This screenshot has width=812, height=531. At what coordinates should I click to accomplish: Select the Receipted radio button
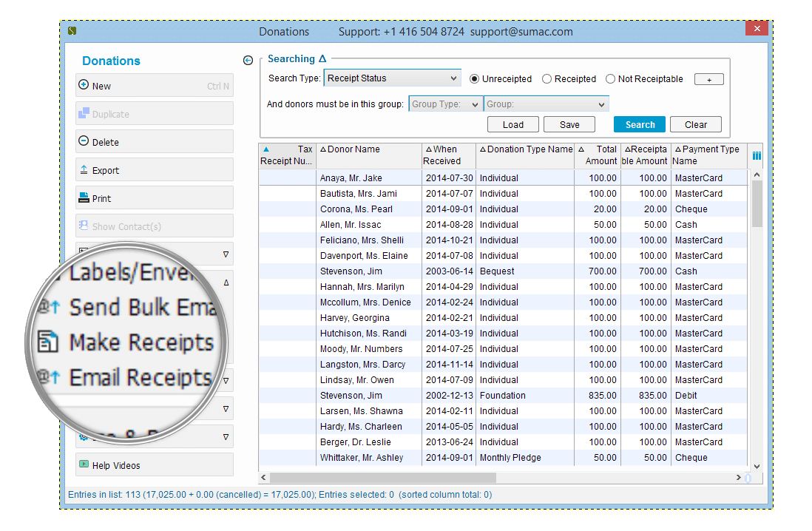point(547,78)
